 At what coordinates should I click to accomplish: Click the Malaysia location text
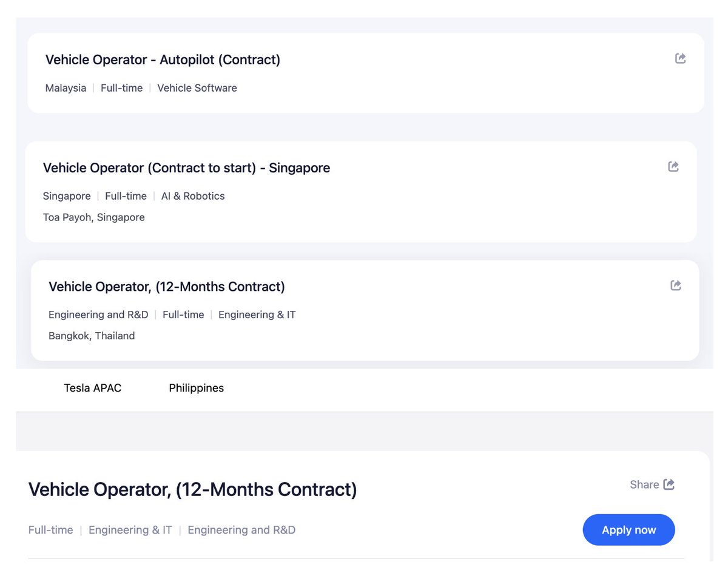[66, 88]
